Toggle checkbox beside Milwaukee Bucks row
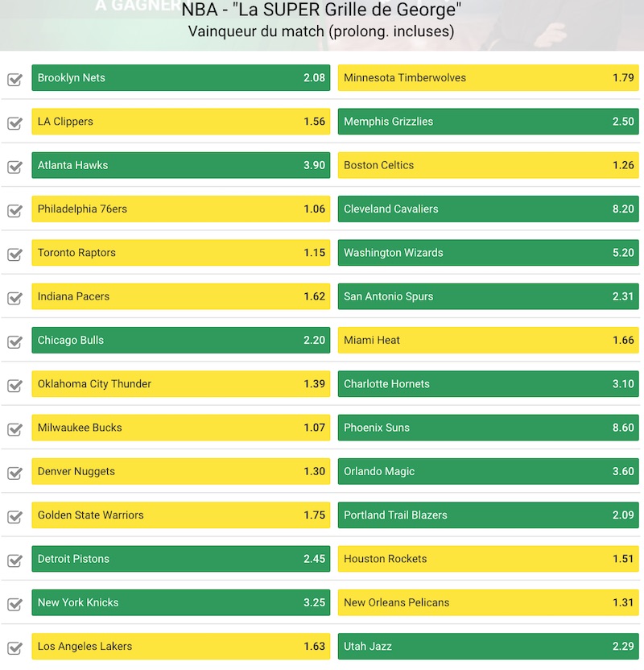Image resolution: width=644 pixels, height=670 pixels. (x=14, y=429)
